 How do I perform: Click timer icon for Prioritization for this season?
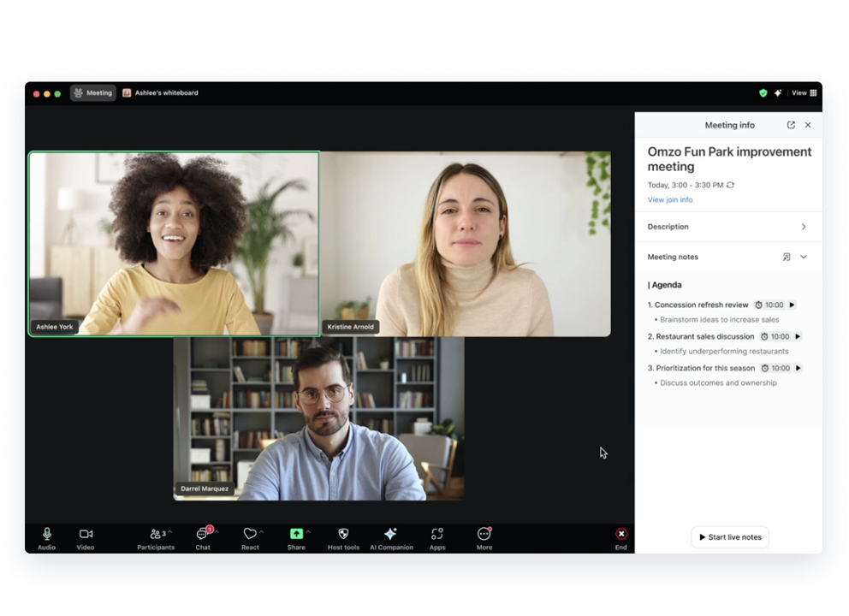[x=765, y=368]
